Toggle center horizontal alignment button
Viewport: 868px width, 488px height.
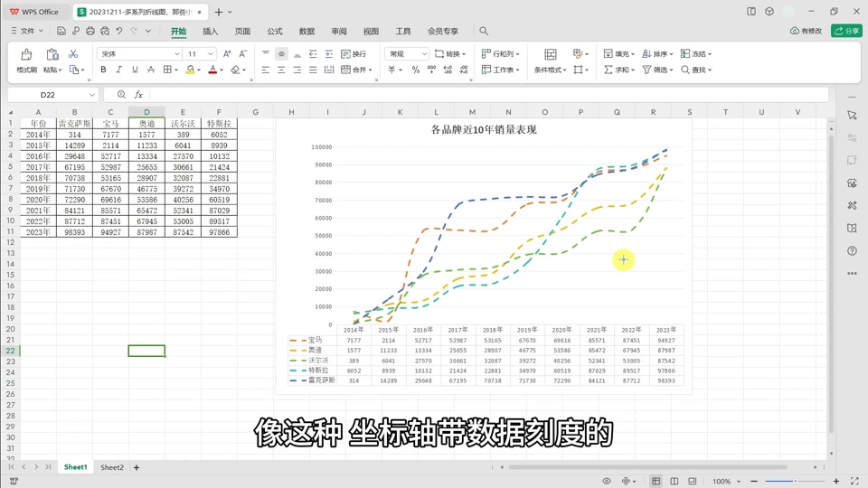pos(281,70)
